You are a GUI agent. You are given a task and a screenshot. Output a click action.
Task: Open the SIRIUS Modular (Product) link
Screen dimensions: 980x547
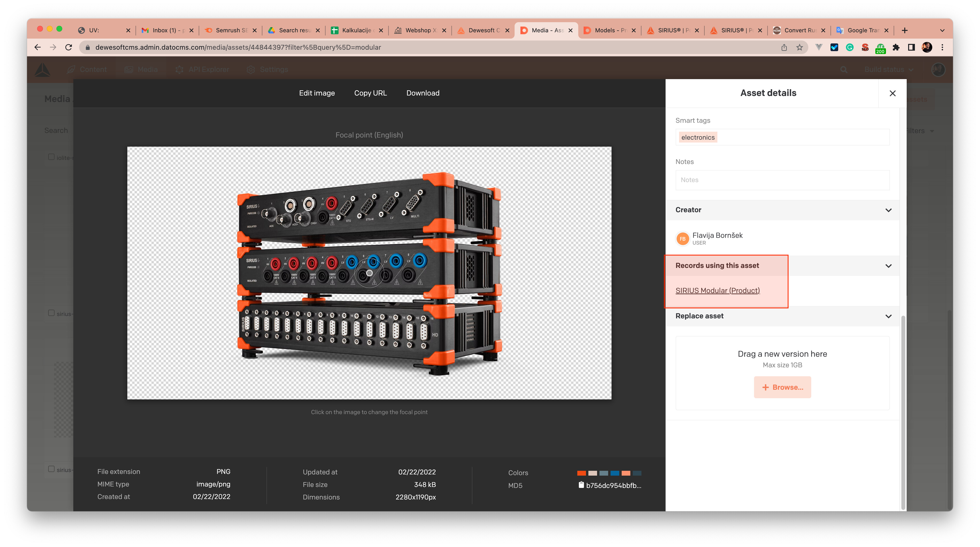pyautogui.click(x=717, y=291)
